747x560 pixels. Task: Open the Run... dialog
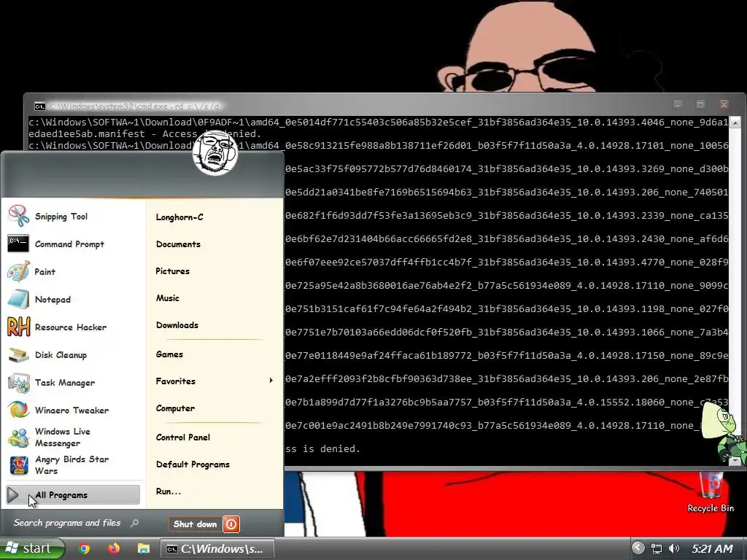point(169,491)
